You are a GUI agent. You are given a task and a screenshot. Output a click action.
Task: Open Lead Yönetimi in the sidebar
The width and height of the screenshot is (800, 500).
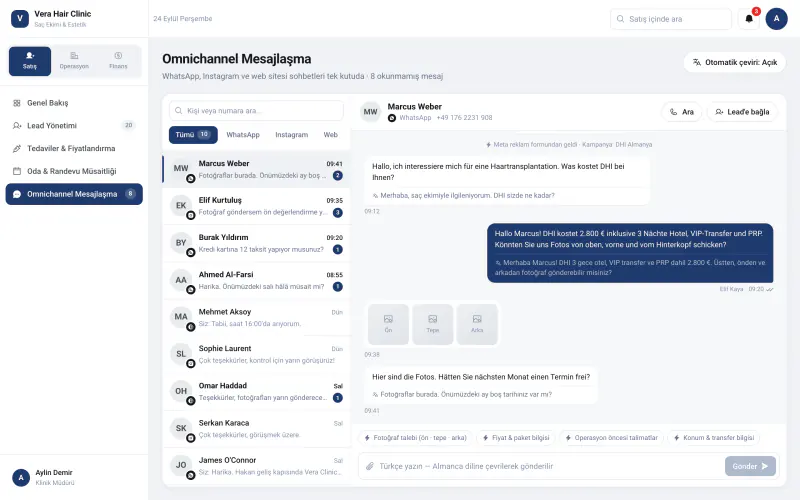pyautogui.click(x=74, y=126)
